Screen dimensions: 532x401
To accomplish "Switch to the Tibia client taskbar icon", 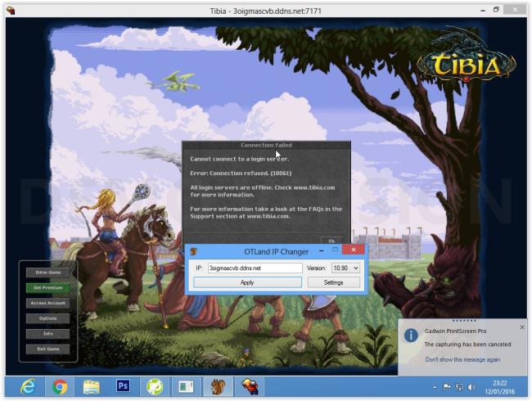I will [250, 387].
